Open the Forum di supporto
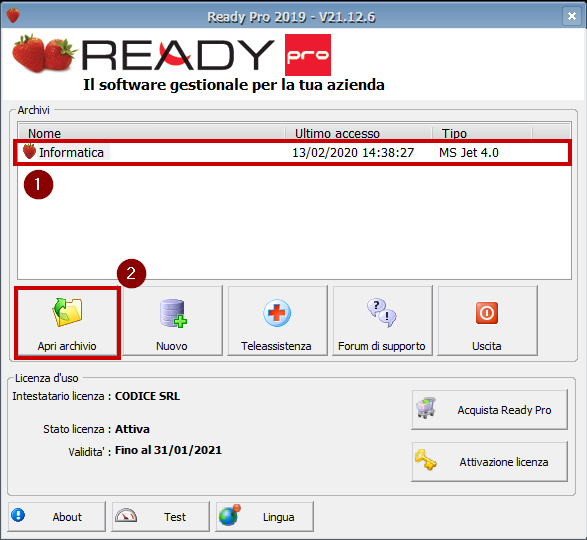Image resolution: width=587 pixels, height=540 pixels. [x=382, y=321]
